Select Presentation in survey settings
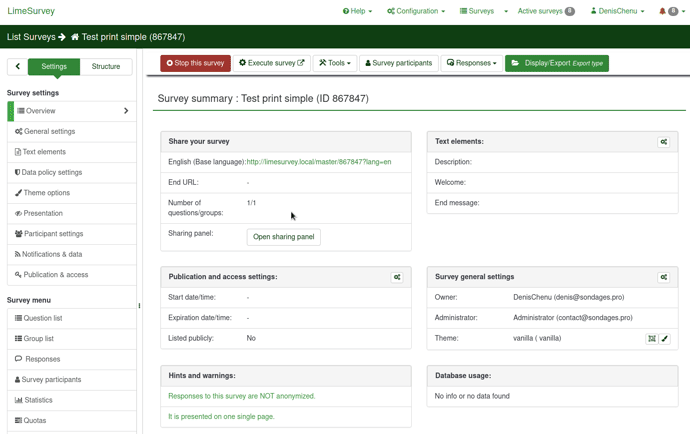The image size is (690, 434). (x=43, y=213)
